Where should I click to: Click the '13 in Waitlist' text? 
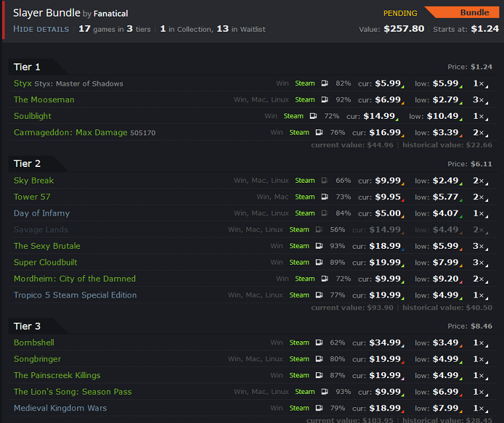click(x=241, y=29)
